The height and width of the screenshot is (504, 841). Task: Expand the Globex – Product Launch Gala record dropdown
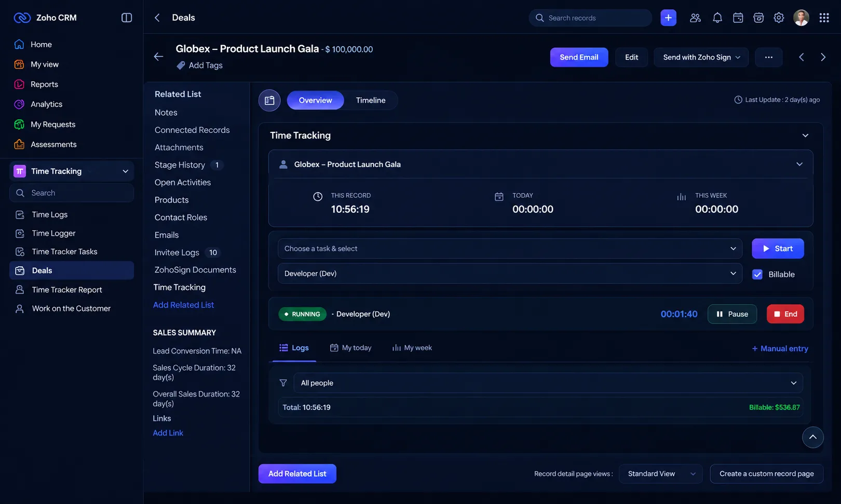[799, 165]
